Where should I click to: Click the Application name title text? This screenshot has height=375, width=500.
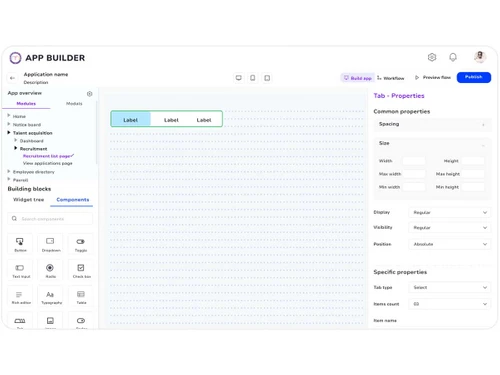46,74
